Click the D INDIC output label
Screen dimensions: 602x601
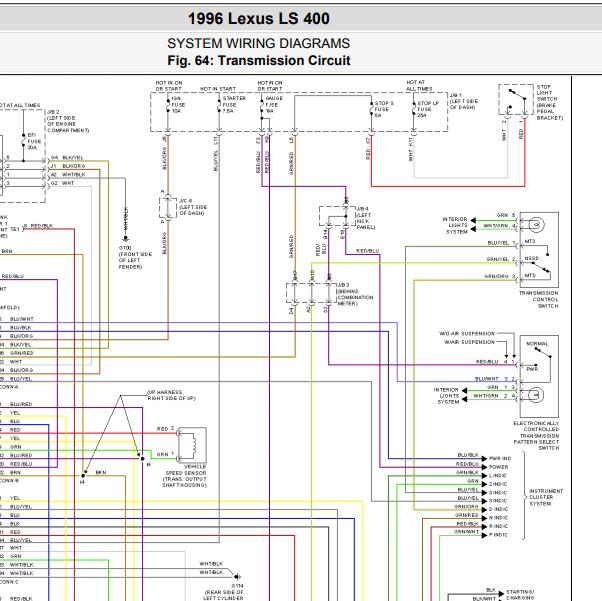(498, 509)
